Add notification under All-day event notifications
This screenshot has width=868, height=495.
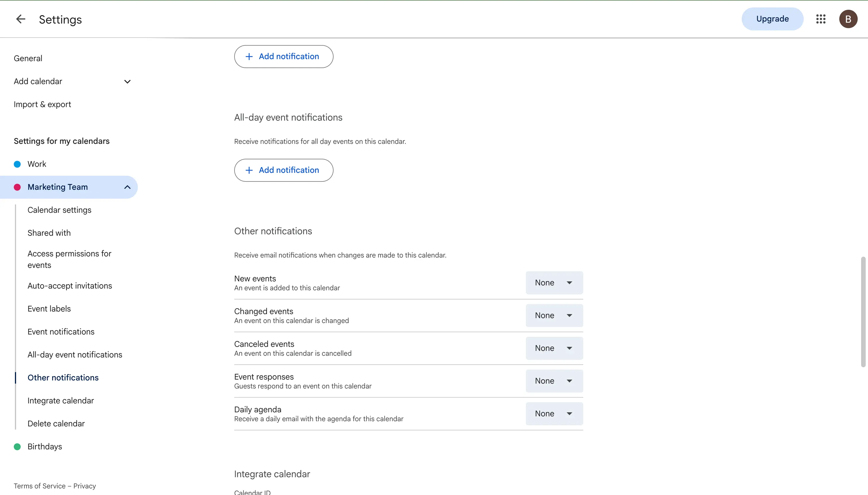click(283, 170)
